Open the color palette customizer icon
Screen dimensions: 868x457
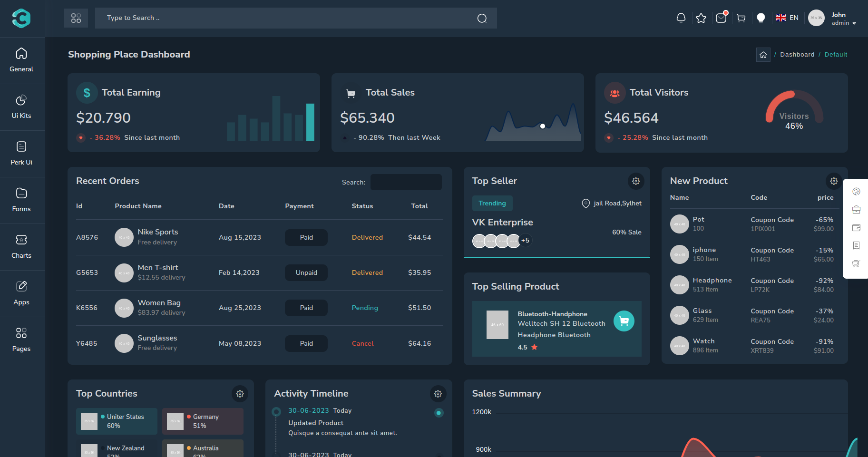point(856,192)
